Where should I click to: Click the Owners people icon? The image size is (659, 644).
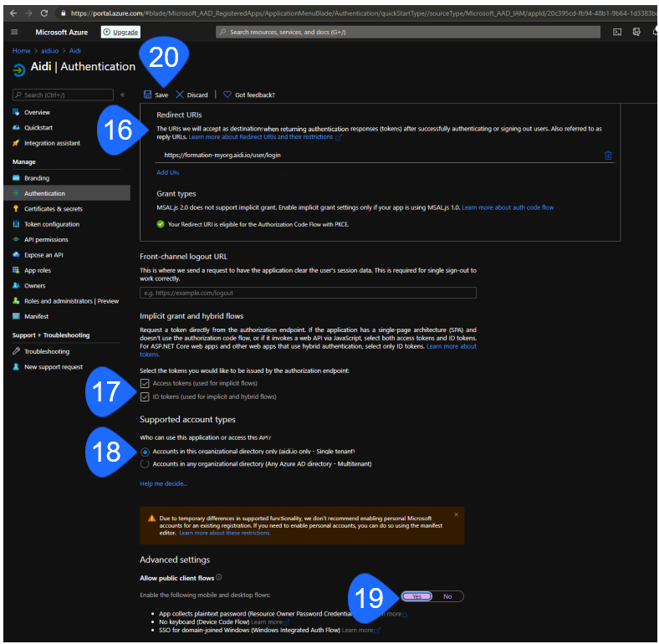click(16, 285)
